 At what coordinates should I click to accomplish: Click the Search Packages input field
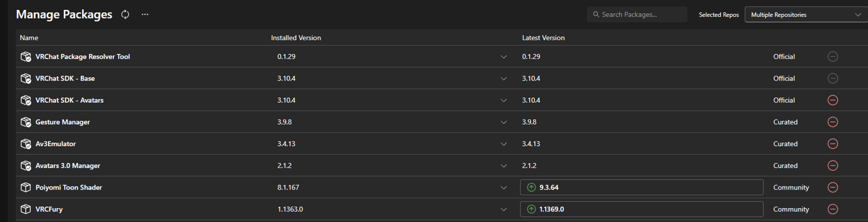637,14
